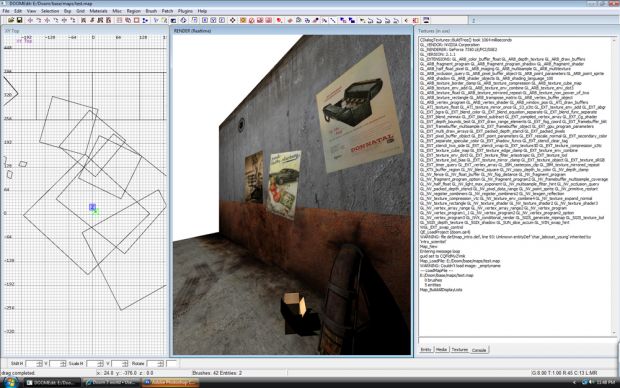Open the Grid menu
This screenshot has width=620, height=388.
click(81, 11)
